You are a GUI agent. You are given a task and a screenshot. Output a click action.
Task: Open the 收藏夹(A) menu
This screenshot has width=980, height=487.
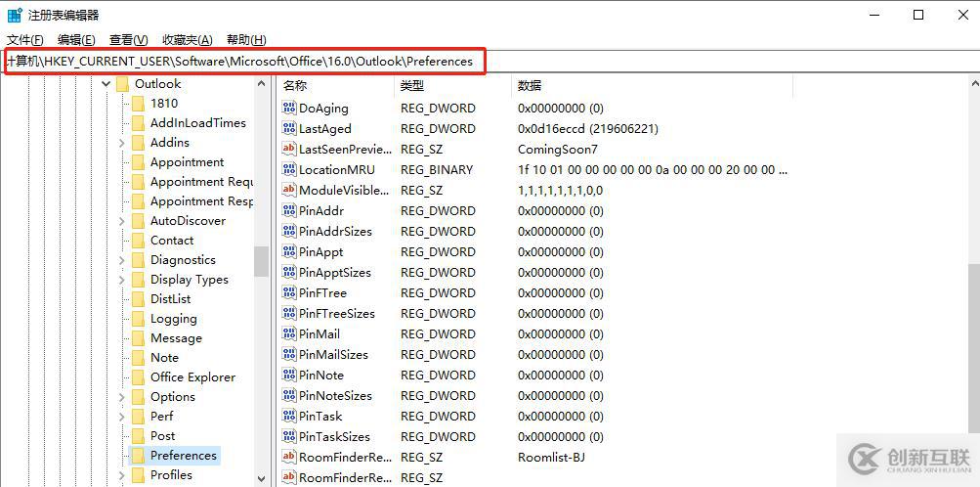(x=188, y=40)
